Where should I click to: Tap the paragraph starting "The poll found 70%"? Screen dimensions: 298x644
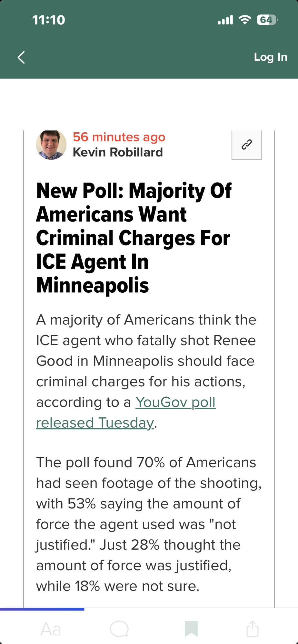[x=148, y=524]
